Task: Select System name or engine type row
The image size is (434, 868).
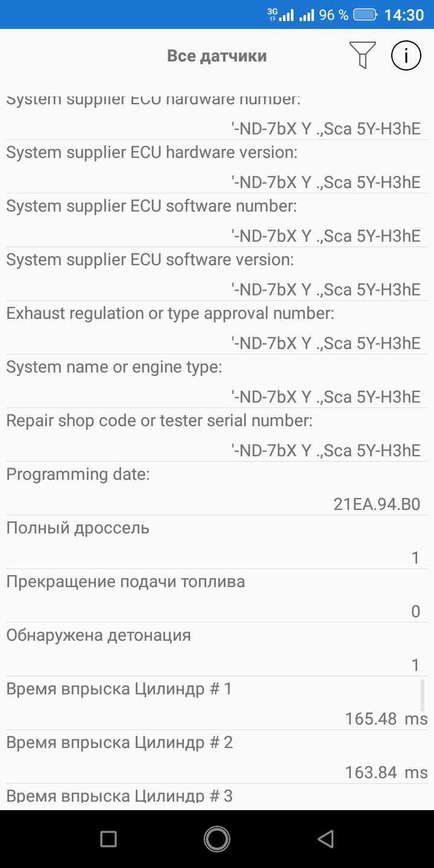Action: 217,382
